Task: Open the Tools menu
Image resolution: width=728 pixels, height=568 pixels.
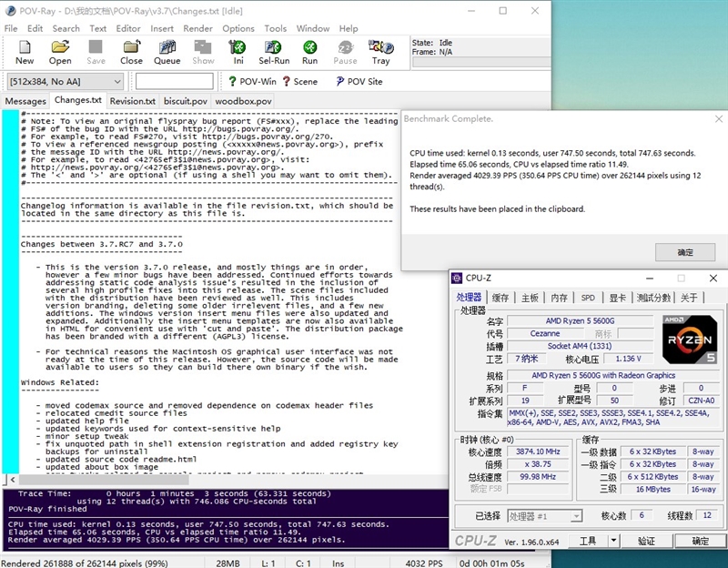Action: [276, 28]
